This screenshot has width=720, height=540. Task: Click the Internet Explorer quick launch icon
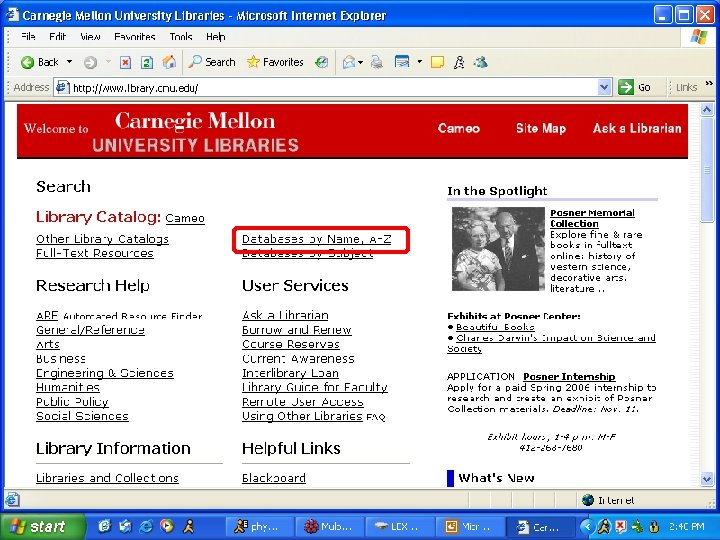[x=146, y=526]
